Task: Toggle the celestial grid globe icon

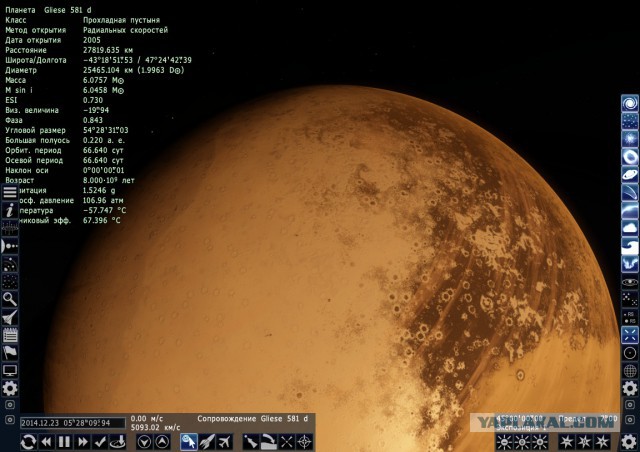Action: pos(630,371)
